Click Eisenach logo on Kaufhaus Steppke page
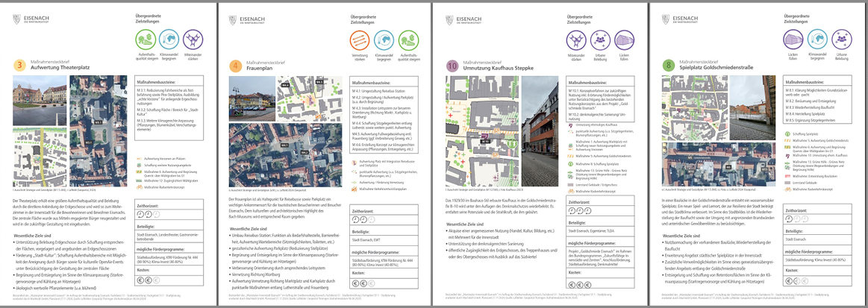The image size is (868, 308). [464, 19]
